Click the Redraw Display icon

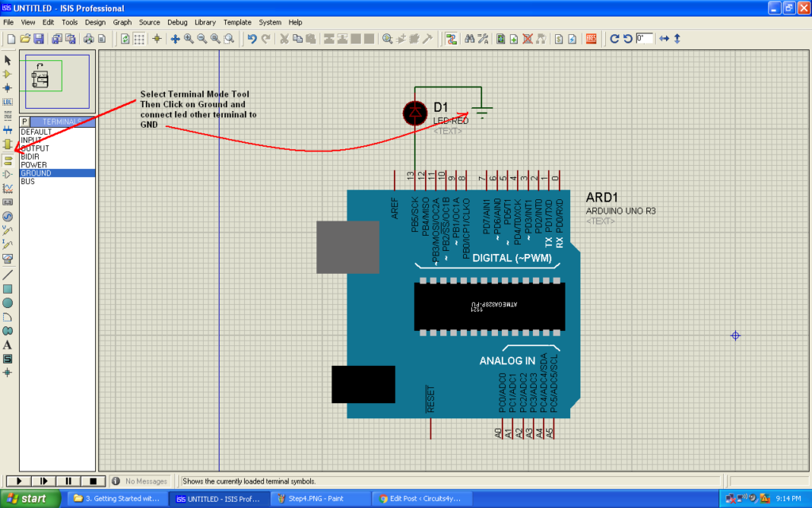click(124, 39)
